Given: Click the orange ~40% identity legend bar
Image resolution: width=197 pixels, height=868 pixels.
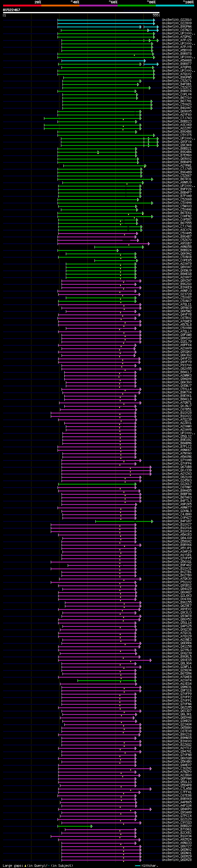Looking at the screenshot, I should tap(60, 6).
